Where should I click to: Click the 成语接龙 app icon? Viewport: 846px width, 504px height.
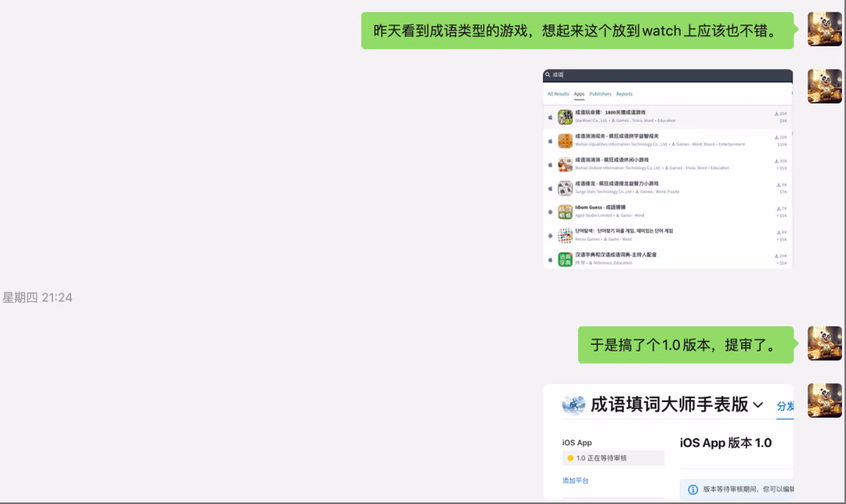(565, 188)
